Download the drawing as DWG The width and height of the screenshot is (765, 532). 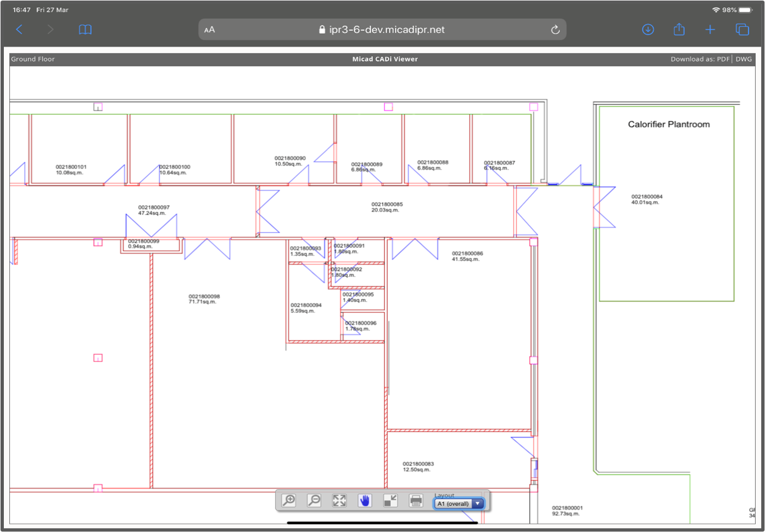tap(744, 59)
